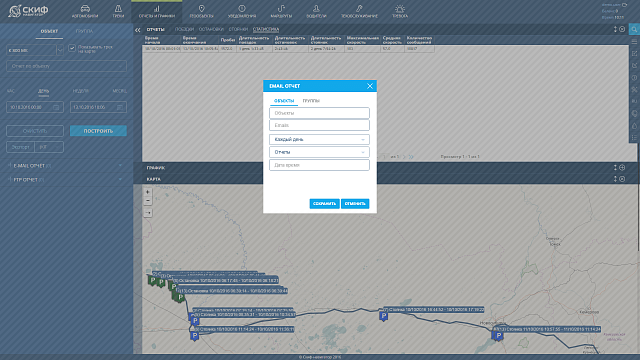
Task: Click Отменить in Email dialog
Action: [x=355, y=204]
